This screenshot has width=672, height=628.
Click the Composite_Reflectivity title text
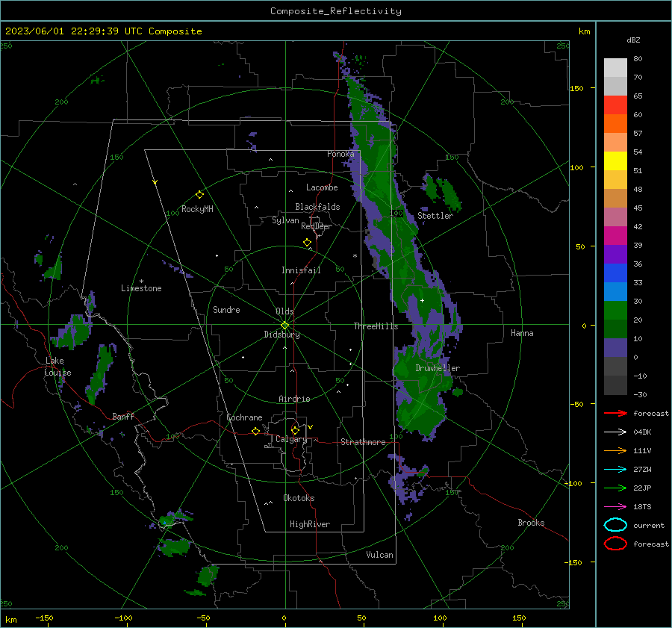(x=335, y=11)
